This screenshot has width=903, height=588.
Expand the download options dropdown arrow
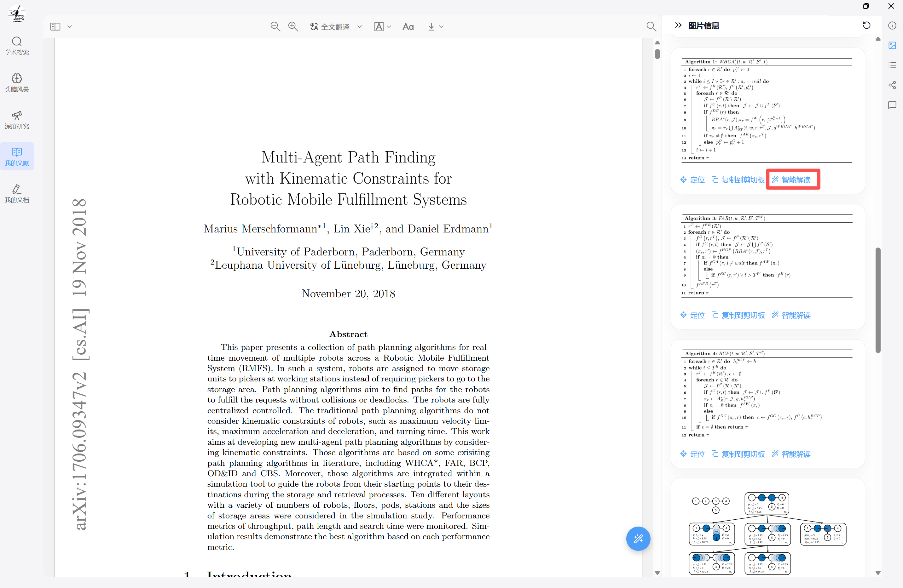pyautogui.click(x=441, y=27)
